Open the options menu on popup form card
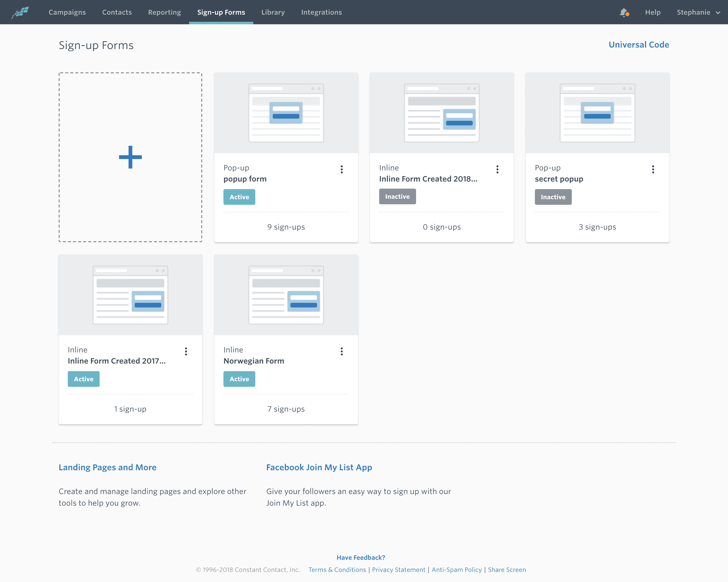 coord(342,170)
